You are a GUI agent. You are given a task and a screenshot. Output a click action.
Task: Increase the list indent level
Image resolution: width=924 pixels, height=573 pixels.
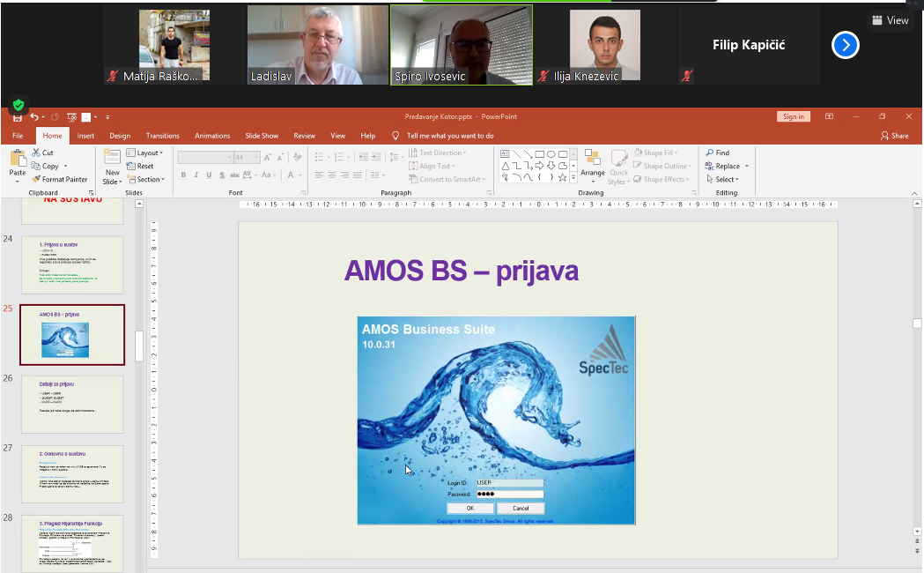click(376, 157)
